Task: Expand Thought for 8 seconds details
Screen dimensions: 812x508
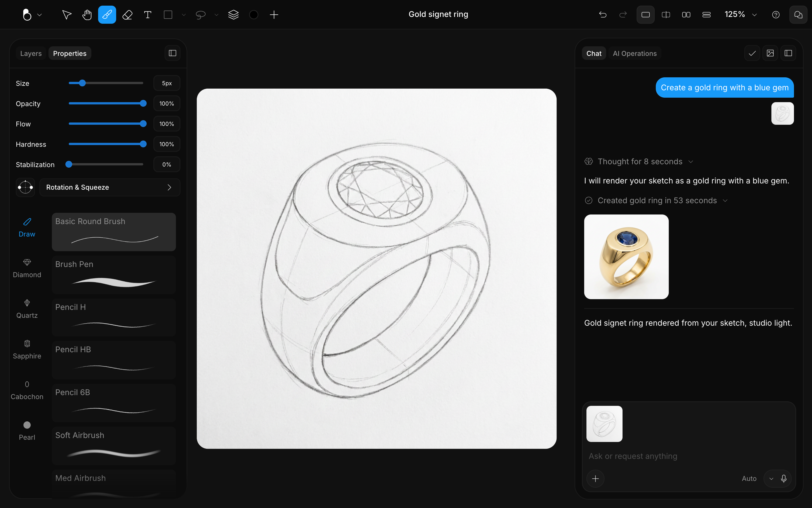Action: coord(639,162)
